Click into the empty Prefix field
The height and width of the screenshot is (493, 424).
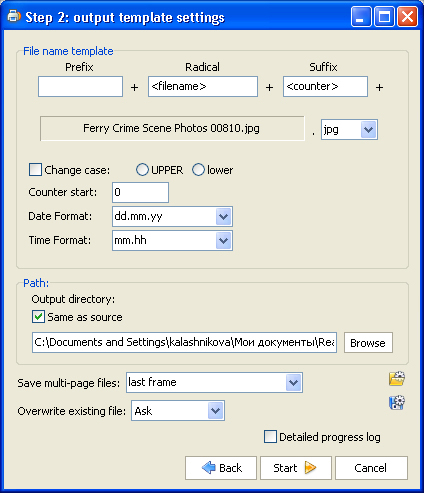80,87
